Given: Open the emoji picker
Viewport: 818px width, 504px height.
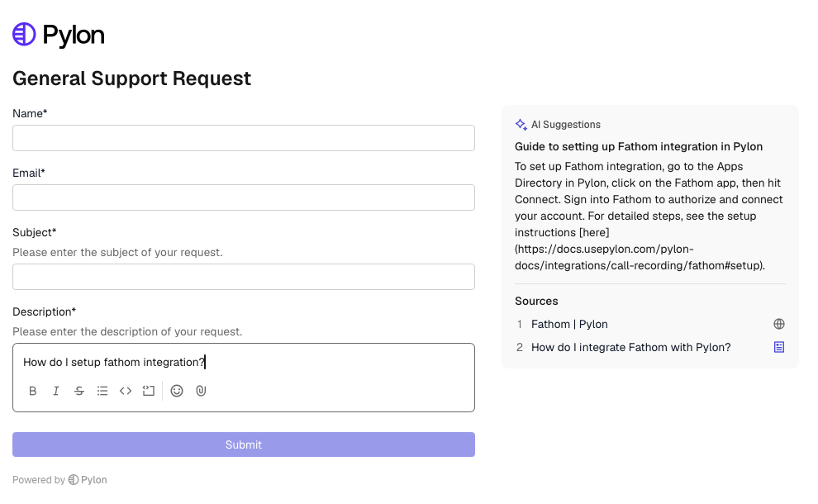Looking at the screenshot, I should tap(177, 391).
